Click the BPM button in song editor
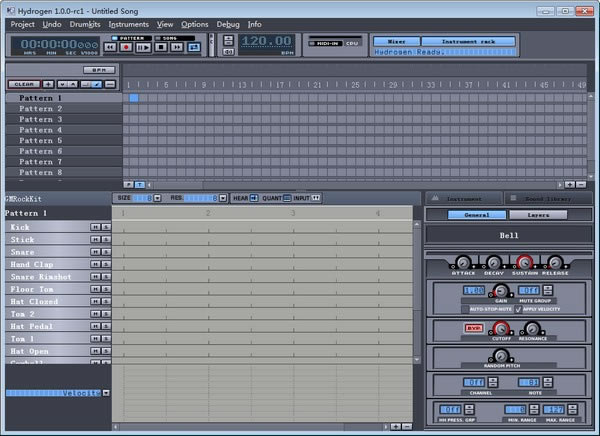Image resolution: width=600 pixels, height=436 pixels. click(99, 70)
